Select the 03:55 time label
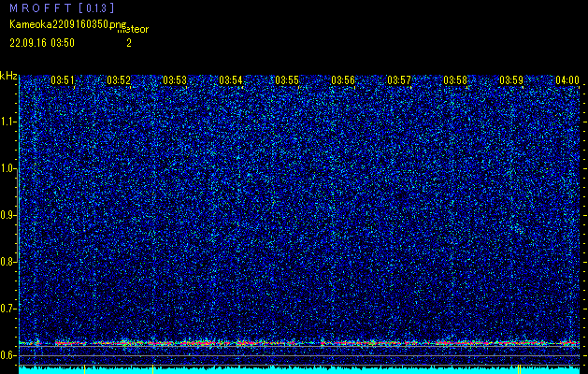This screenshot has width=588, height=374. click(x=287, y=79)
